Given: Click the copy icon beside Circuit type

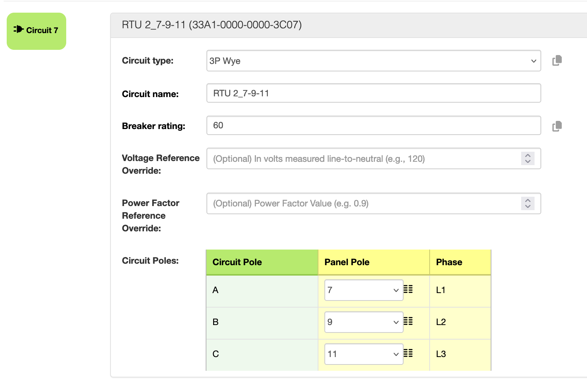Looking at the screenshot, I should [557, 61].
